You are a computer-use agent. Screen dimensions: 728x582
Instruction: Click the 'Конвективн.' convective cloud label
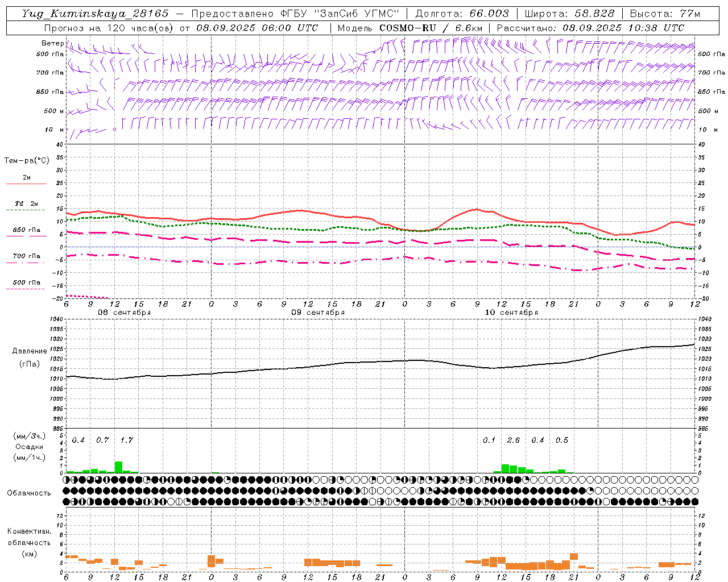coord(29,531)
